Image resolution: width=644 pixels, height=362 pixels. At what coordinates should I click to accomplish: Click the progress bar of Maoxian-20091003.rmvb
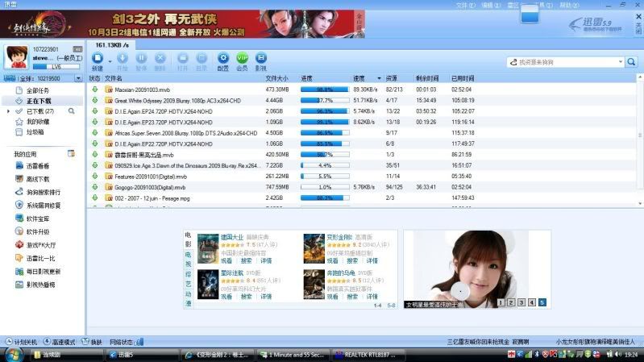pos(325,89)
